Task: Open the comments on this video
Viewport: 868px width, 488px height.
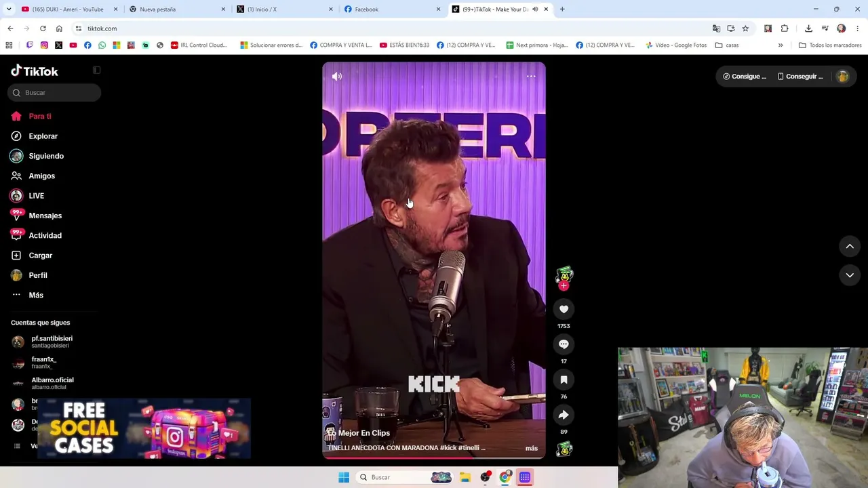Action: tap(564, 344)
